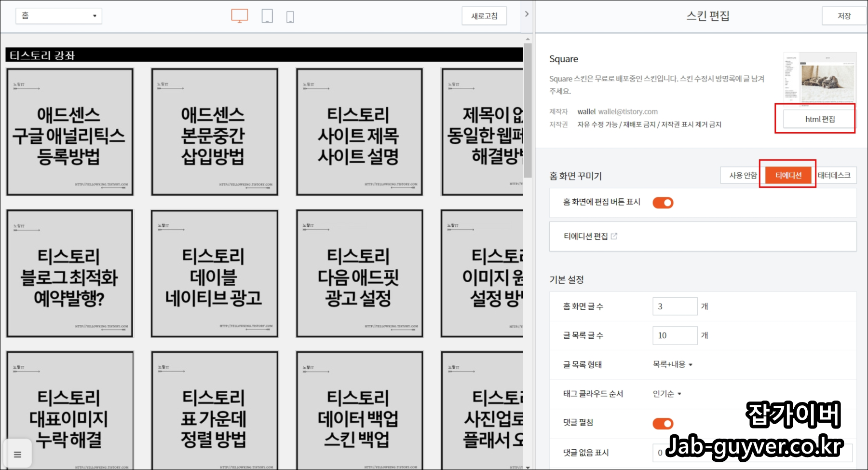Viewport: 868px width, 470px height.
Task: Disable the 댓글 펼침 toggle
Action: tap(663, 423)
